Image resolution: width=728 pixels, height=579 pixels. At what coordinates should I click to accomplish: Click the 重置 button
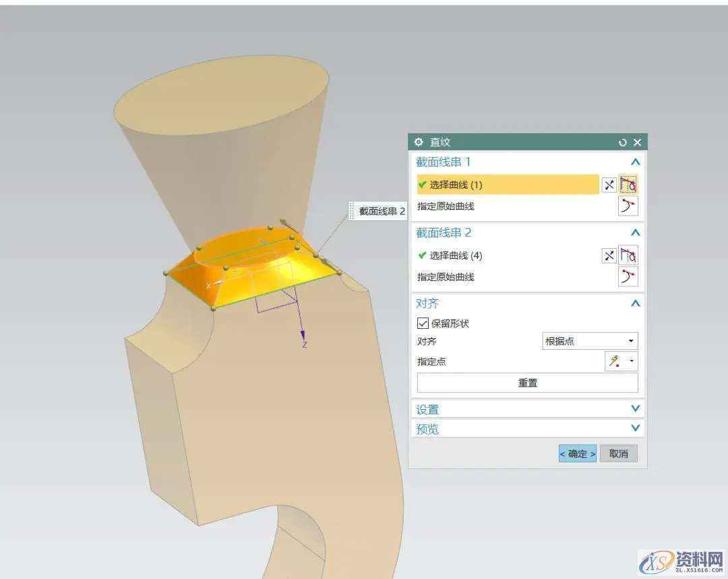527,383
